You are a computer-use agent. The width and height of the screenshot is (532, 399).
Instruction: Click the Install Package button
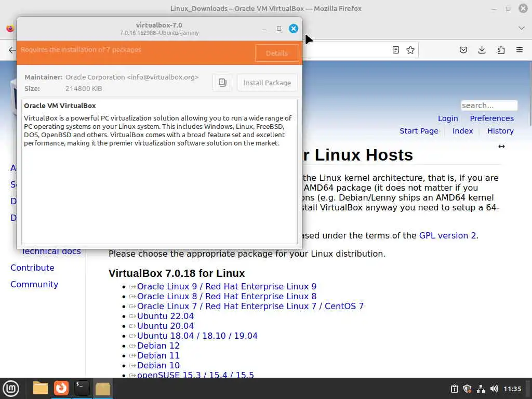tap(267, 83)
